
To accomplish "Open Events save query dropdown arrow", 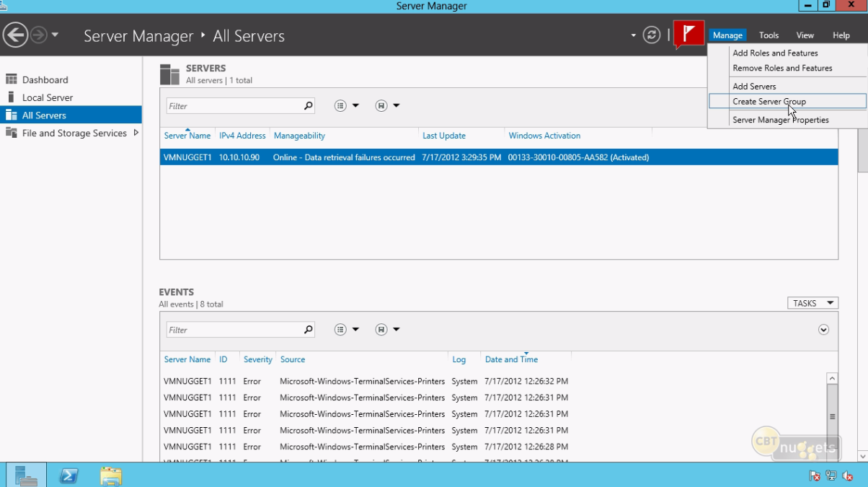I will click(x=396, y=330).
